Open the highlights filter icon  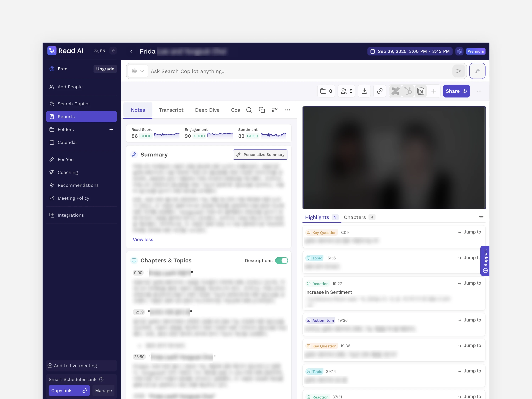481,218
